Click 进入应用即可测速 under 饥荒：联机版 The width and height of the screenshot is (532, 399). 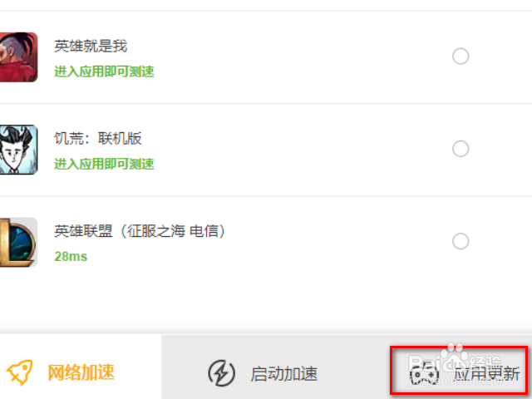[x=104, y=165]
